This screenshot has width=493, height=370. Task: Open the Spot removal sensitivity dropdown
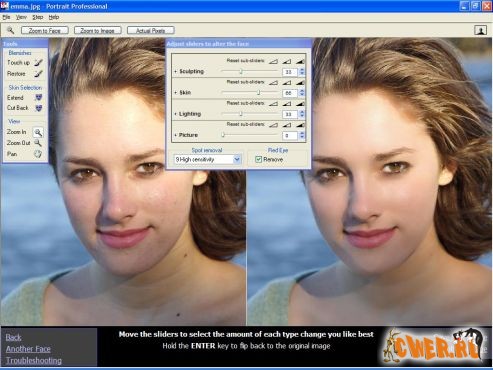click(x=237, y=159)
